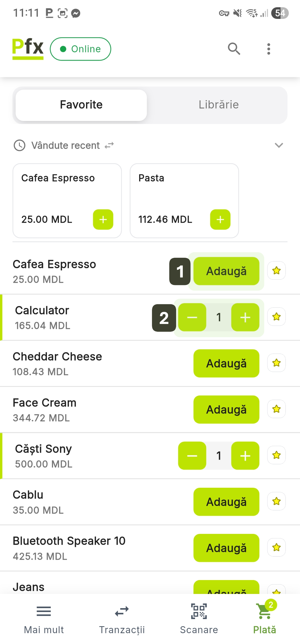Tap the Online status pill
Image resolution: width=300 pixels, height=644 pixels.
coord(81,49)
